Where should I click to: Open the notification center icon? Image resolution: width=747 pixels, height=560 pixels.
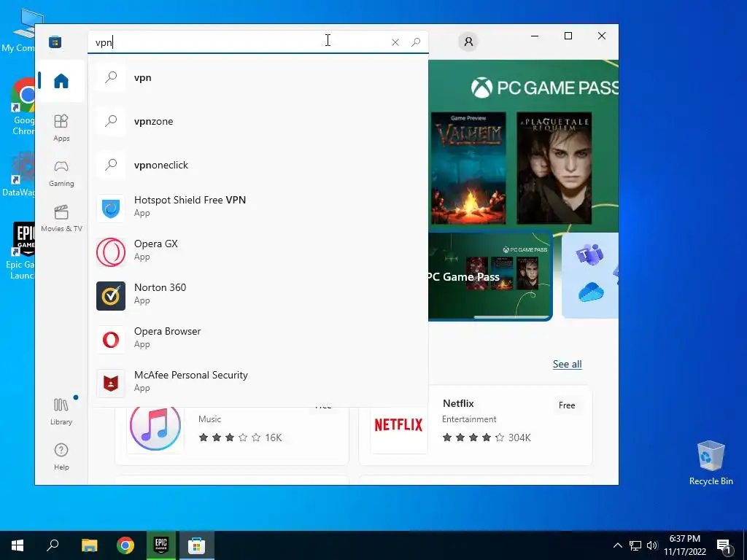pos(724,545)
